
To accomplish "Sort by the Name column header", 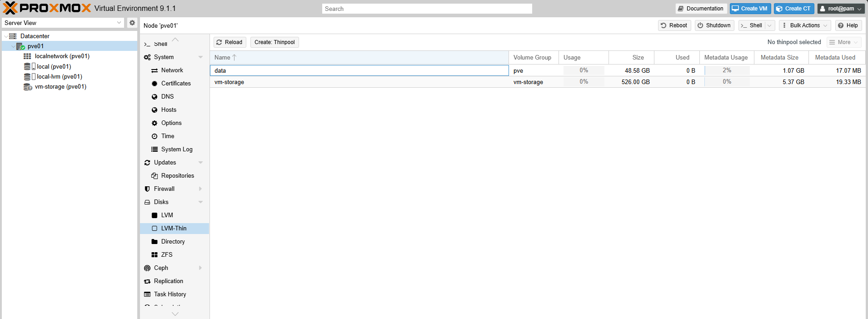I will point(359,57).
